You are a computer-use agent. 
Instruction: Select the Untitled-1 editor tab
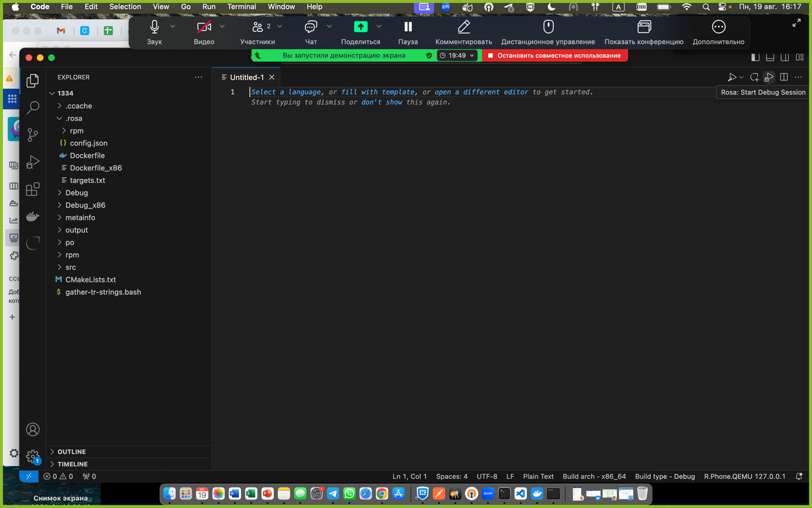click(246, 77)
